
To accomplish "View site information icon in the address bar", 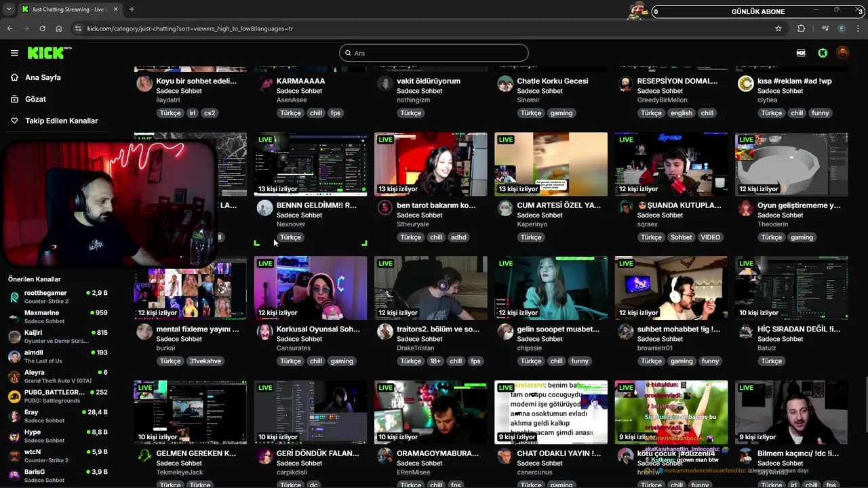I will (78, 28).
